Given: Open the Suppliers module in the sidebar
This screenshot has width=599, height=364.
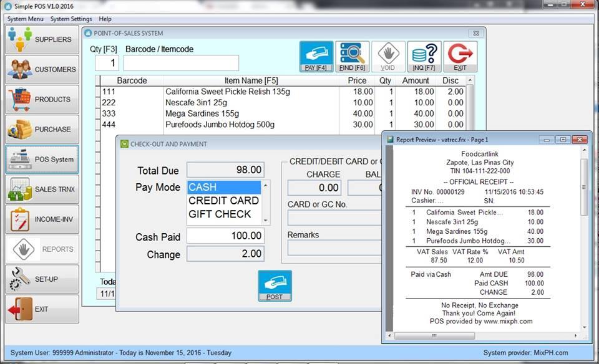Looking at the screenshot, I should click(x=42, y=39).
